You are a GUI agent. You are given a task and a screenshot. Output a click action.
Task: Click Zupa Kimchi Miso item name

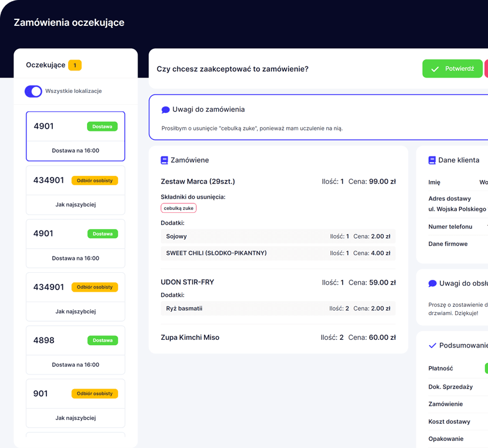[x=190, y=337]
